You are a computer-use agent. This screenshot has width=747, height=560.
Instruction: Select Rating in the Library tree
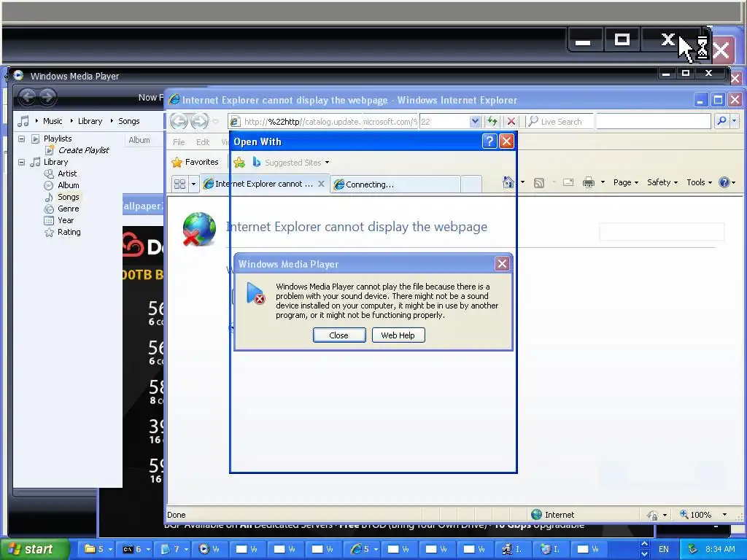(x=69, y=232)
